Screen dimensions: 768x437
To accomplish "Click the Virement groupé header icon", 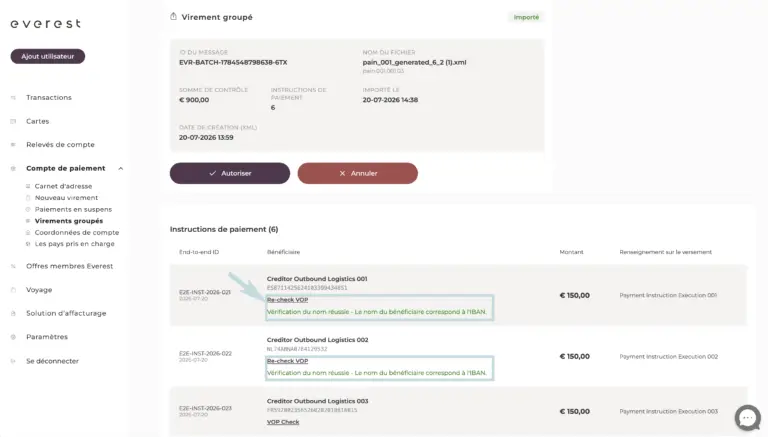I will (x=173, y=17).
